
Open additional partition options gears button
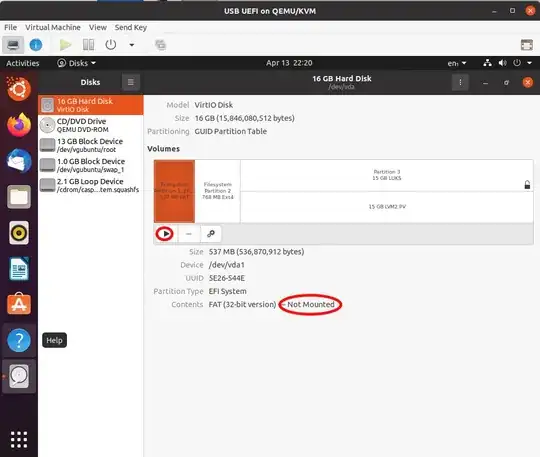coord(211,234)
